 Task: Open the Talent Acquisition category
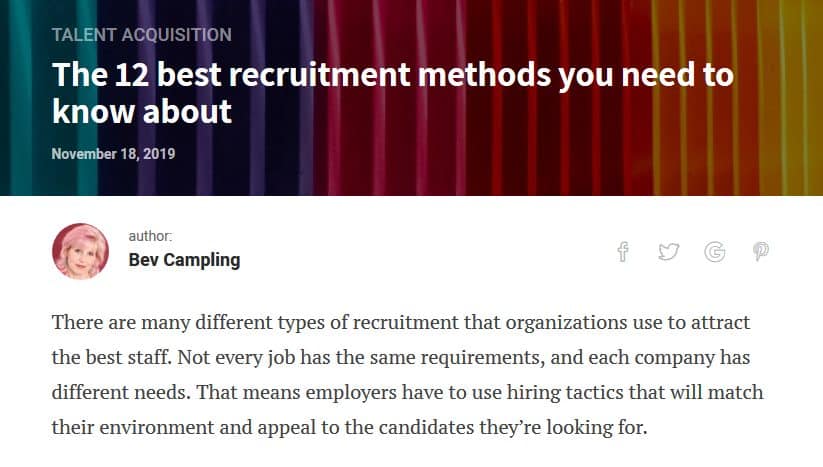[141, 35]
